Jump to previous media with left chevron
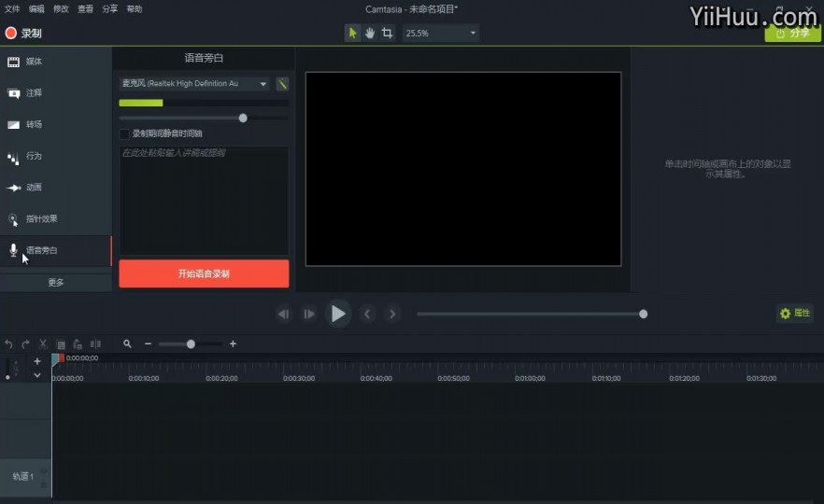The image size is (824, 504). pyautogui.click(x=367, y=314)
